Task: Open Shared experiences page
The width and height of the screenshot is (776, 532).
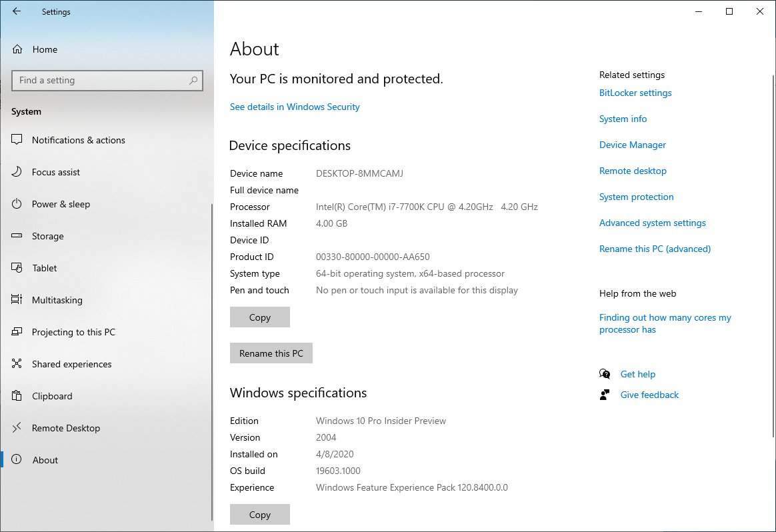Action: [x=107, y=364]
